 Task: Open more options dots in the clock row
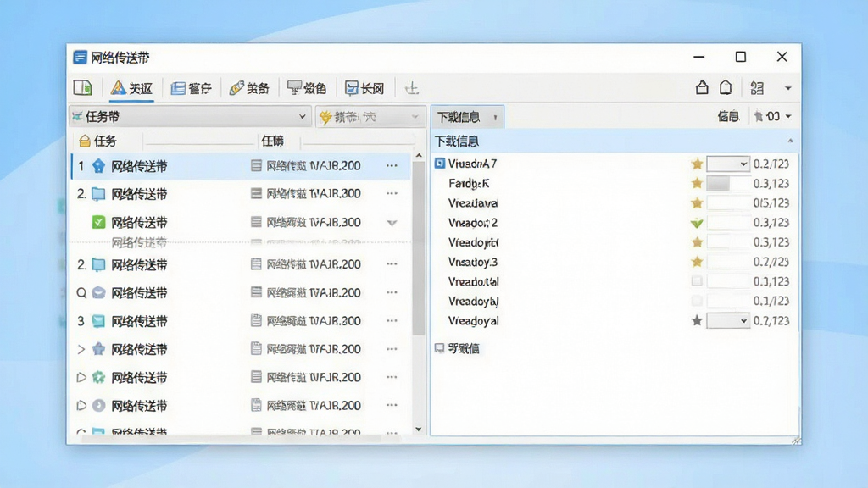tap(392, 405)
